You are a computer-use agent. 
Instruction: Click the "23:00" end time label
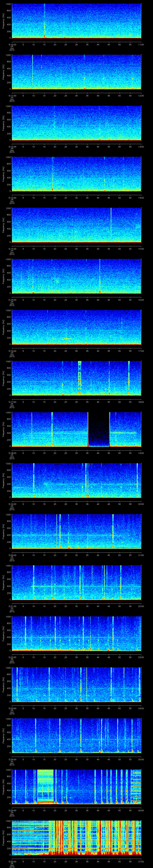tap(141, 657)
